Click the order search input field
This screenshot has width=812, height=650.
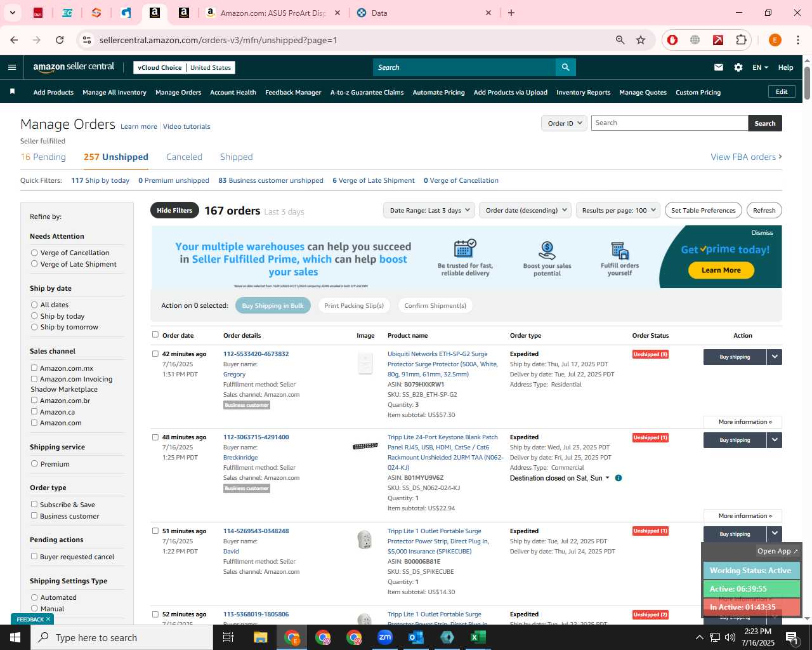[x=669, y=123]
